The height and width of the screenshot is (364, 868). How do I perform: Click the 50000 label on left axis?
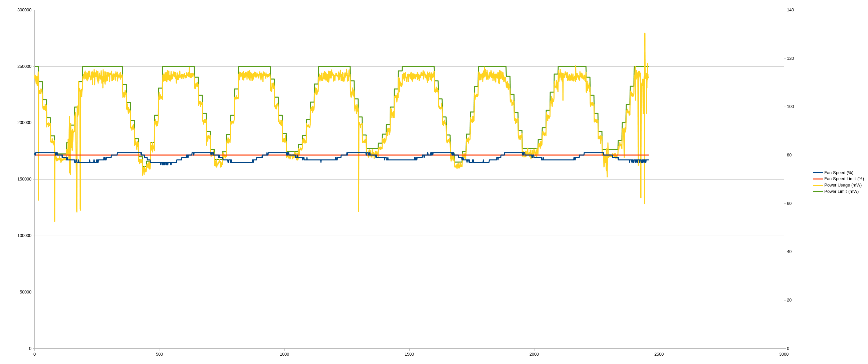pyautogui.click(x=25, y=292)
